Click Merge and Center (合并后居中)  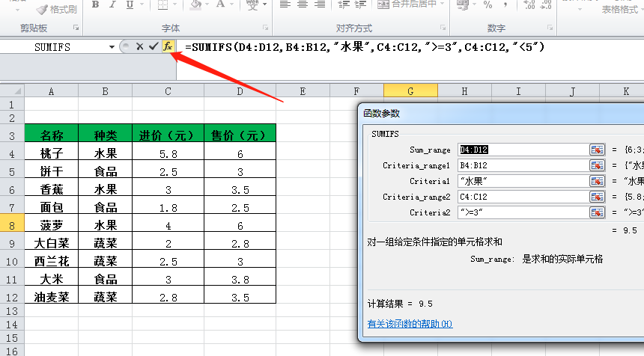click(x=407, y=5)
